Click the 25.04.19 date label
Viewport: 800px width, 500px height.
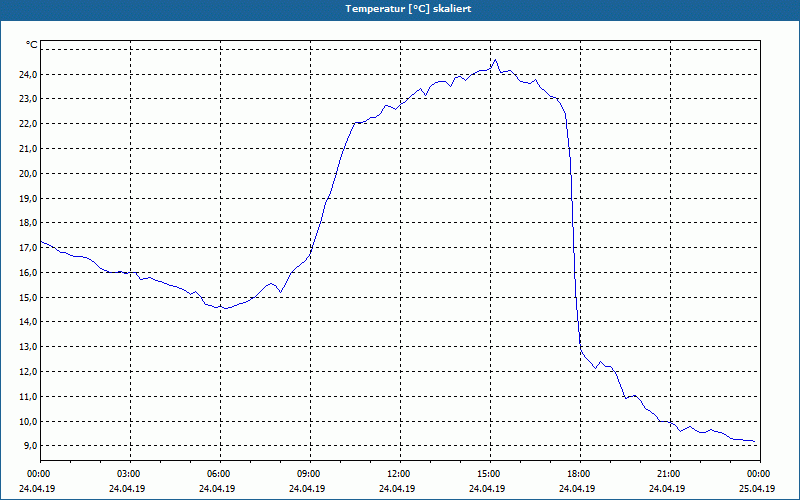757,488
